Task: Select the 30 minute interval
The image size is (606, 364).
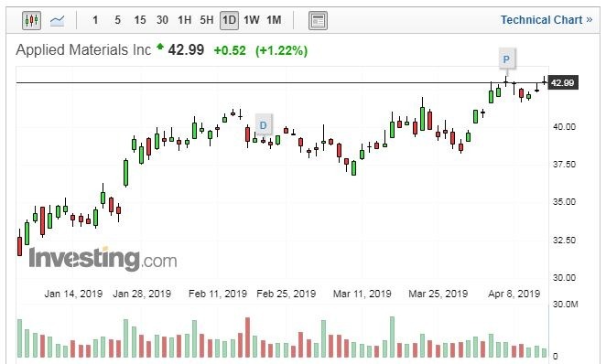Action: click(x=162, y=20)
